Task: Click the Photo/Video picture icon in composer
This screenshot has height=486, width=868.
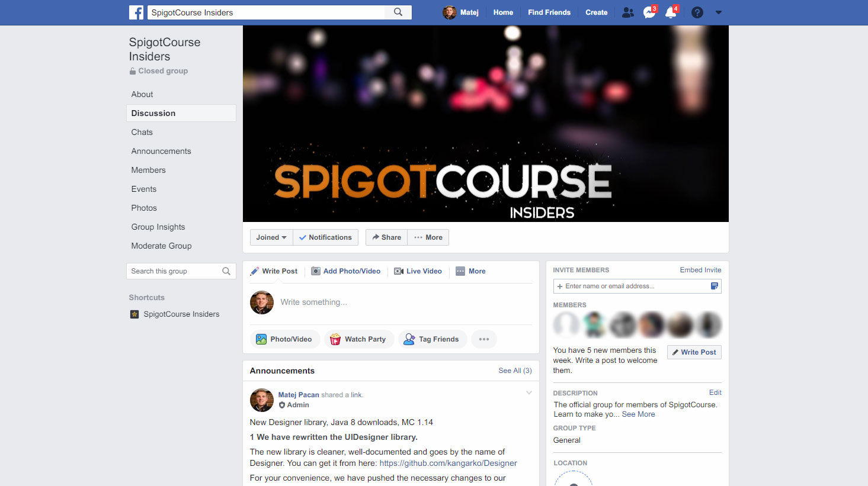Action: [x=261, y=339]
